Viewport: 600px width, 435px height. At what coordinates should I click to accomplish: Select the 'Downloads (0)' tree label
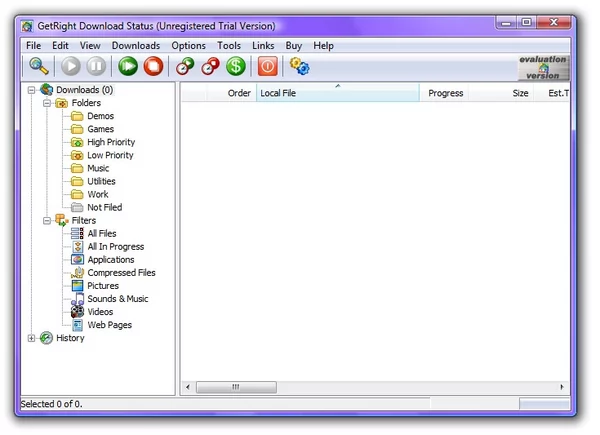tap(85, 90)
